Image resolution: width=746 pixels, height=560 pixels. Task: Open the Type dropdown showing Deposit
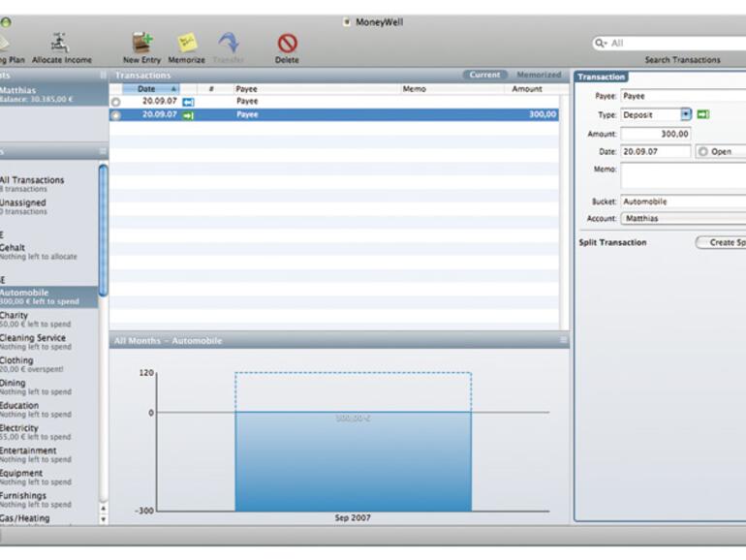coord(686,114)
